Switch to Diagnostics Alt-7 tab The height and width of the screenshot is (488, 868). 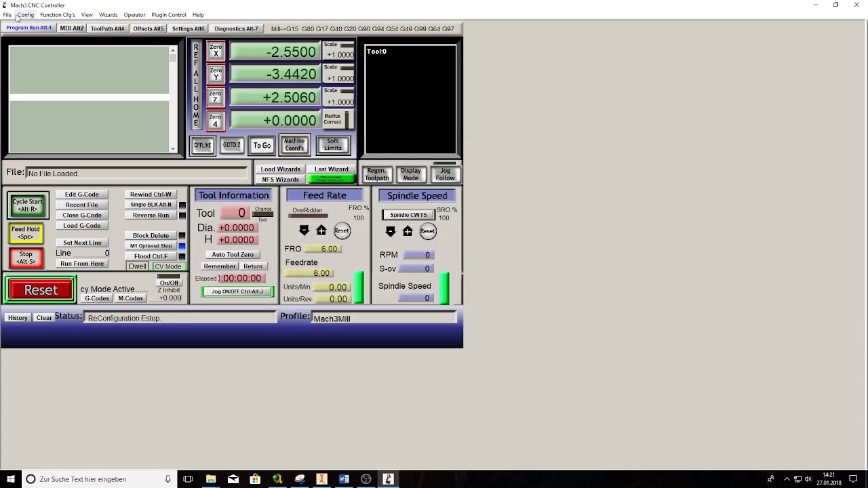(x=236, y=28)
